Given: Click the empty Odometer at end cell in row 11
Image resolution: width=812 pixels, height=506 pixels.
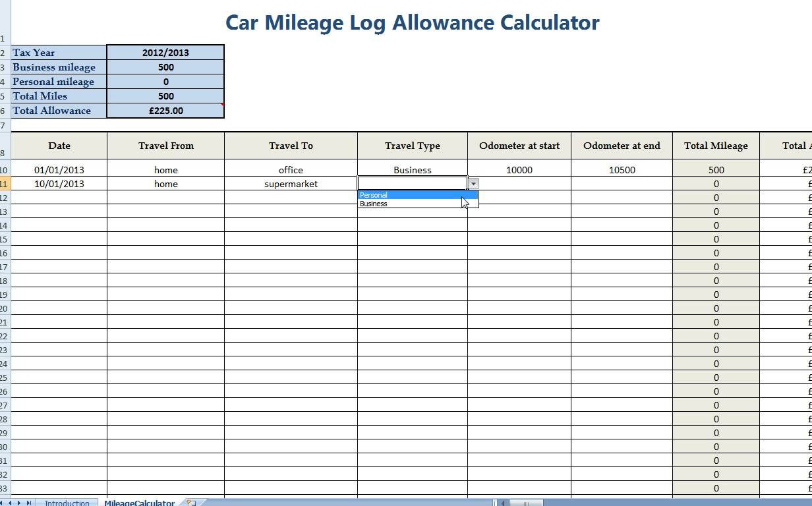Looking at the screenshot, I should tap(622, 184).
